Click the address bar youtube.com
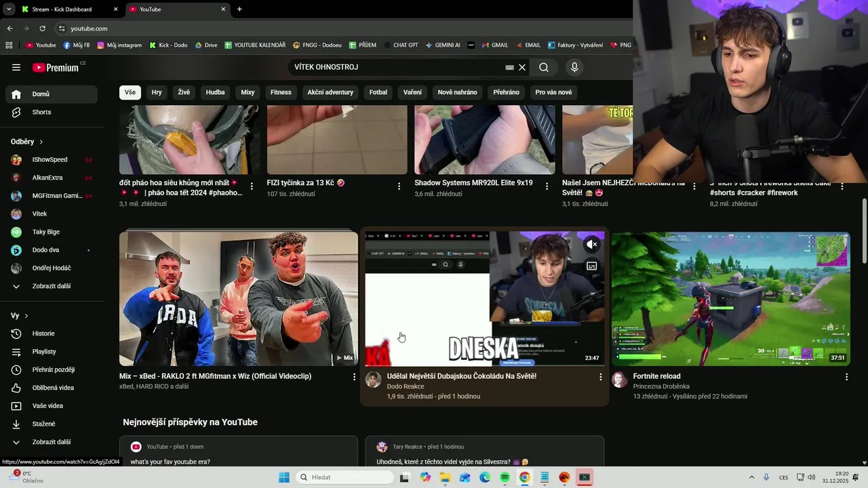868x488 pixels. coord(89,28)
